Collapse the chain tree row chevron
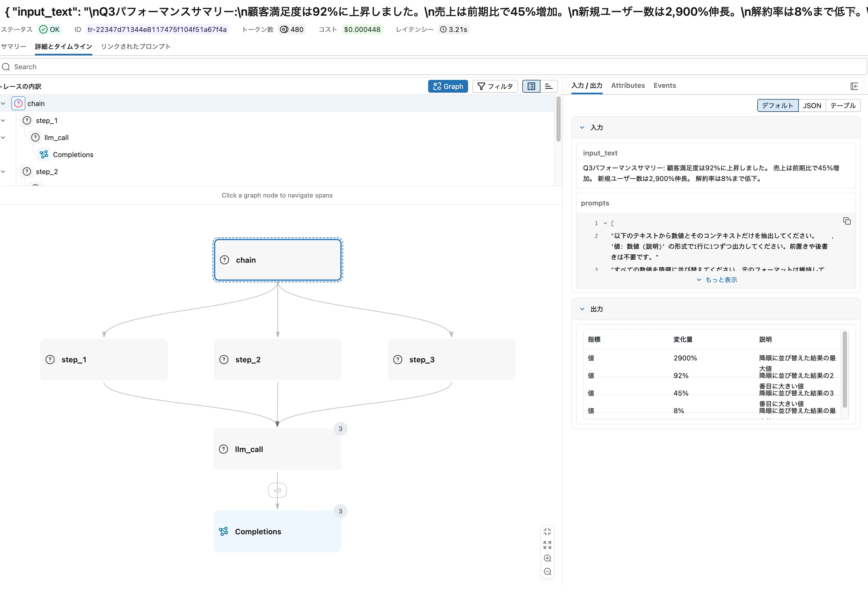The image size is (868, 591). click(x=3, y=104)
